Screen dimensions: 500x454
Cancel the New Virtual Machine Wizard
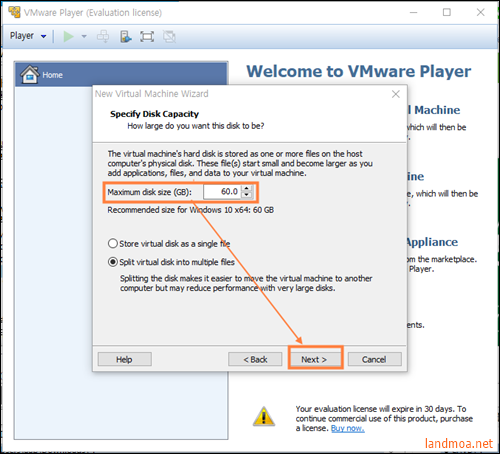click(x=375, y=359)
